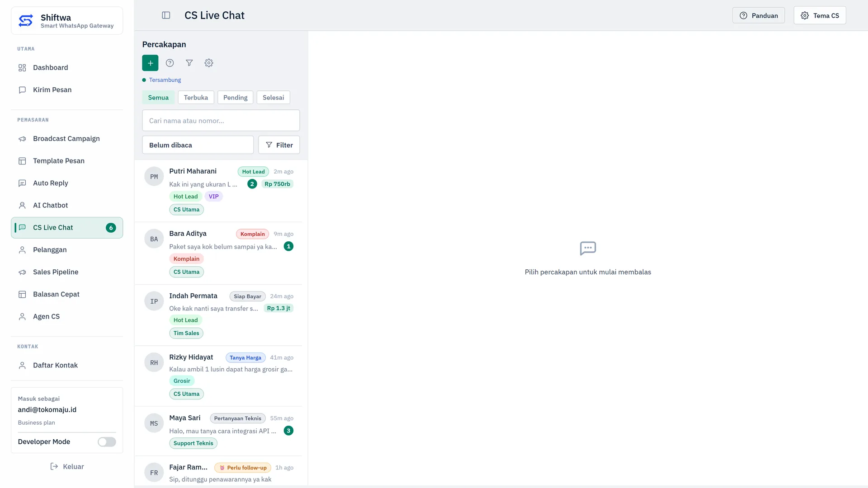The height and width of the screenshot is (488, 868).
Task: Open the help question mark icon in Percakapan
Action: (x=170, y=63)
